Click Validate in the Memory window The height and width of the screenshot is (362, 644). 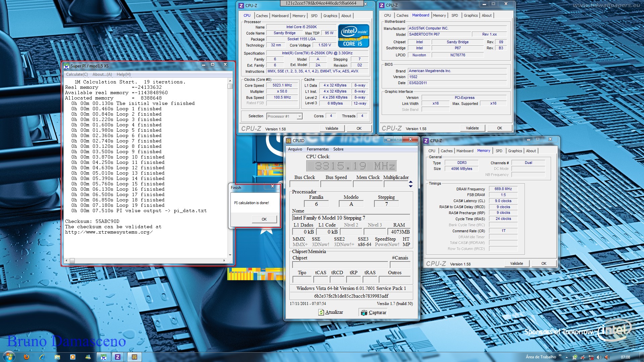(517, 263)
